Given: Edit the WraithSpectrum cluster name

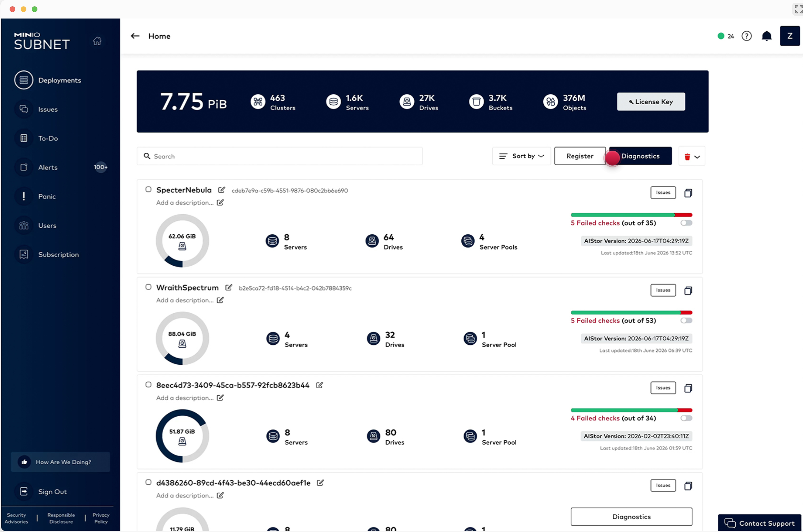Looking at the screenshot, I should 229,287.
